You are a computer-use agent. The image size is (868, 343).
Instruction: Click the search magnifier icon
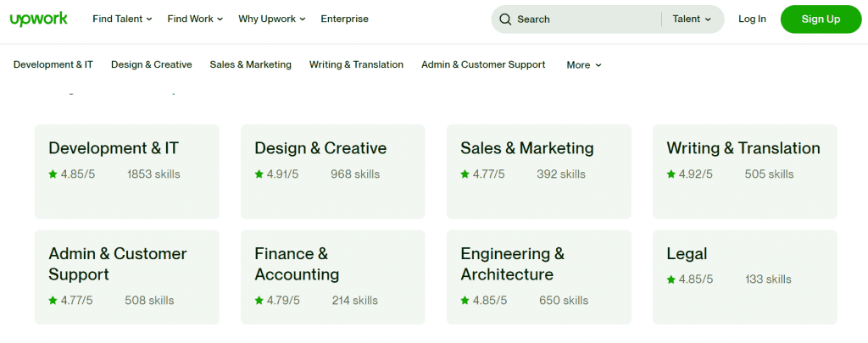505,19
